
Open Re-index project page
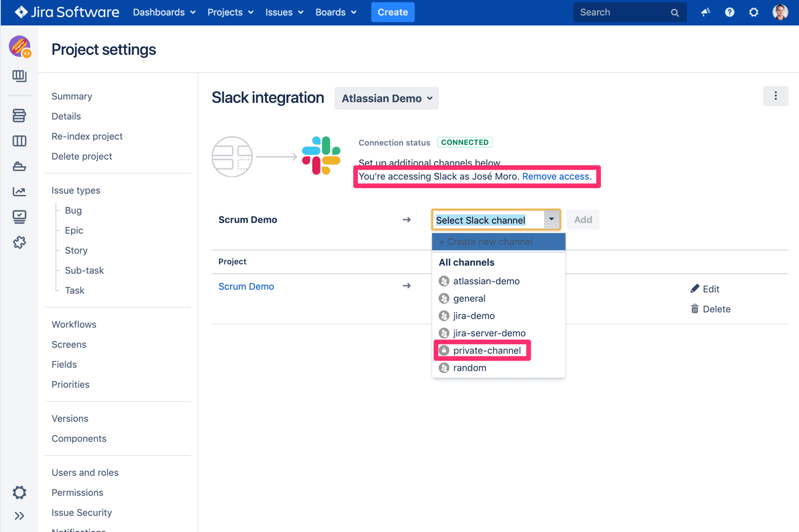tap(87, 137)
